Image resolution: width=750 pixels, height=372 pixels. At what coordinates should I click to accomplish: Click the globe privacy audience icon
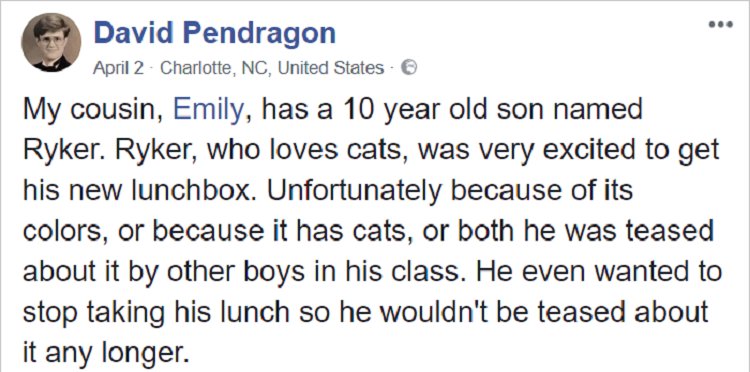408,68
